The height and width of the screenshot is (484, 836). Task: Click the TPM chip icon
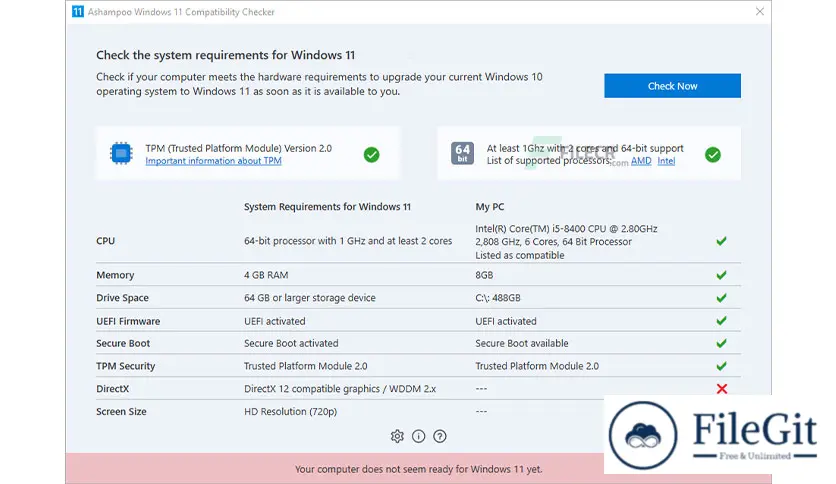pos(121,154)
